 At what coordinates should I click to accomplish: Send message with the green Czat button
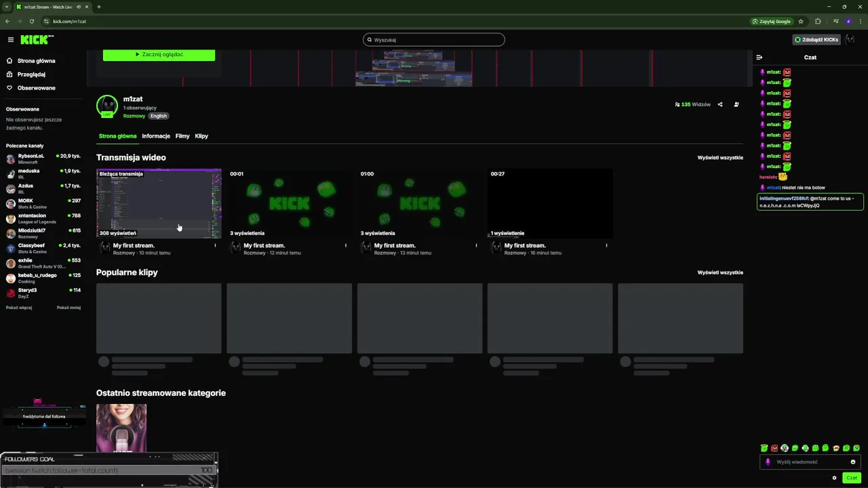[852, 478]
